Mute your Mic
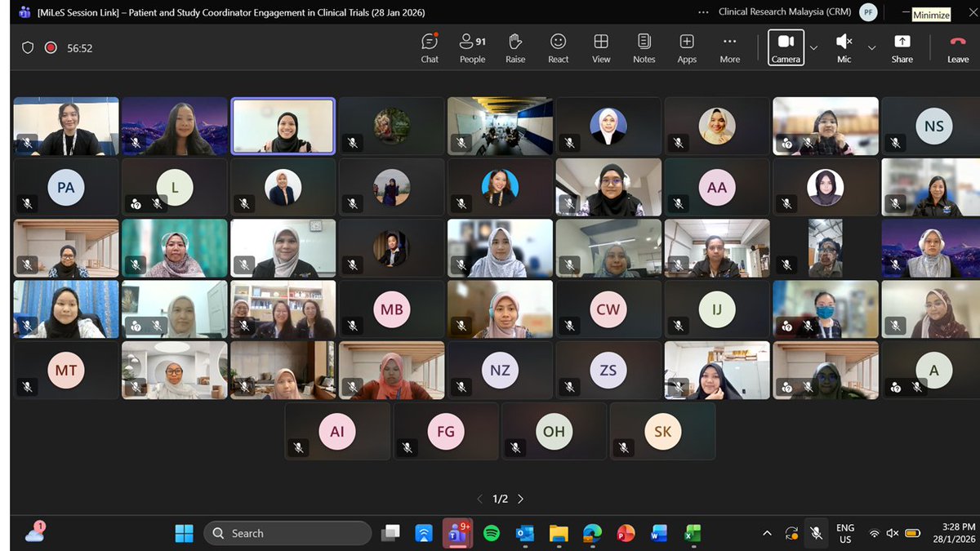980x551 pixels. tap(843, 47)
